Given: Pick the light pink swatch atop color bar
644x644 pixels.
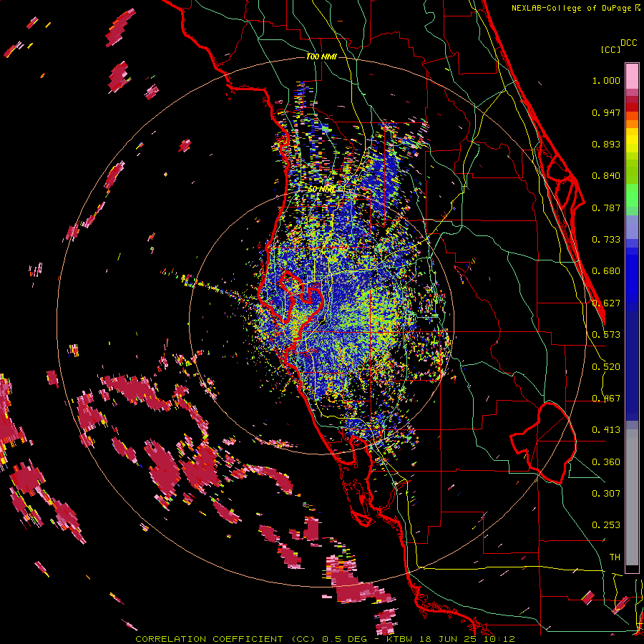Looking at the screenshot, I should tap(632, 76).
